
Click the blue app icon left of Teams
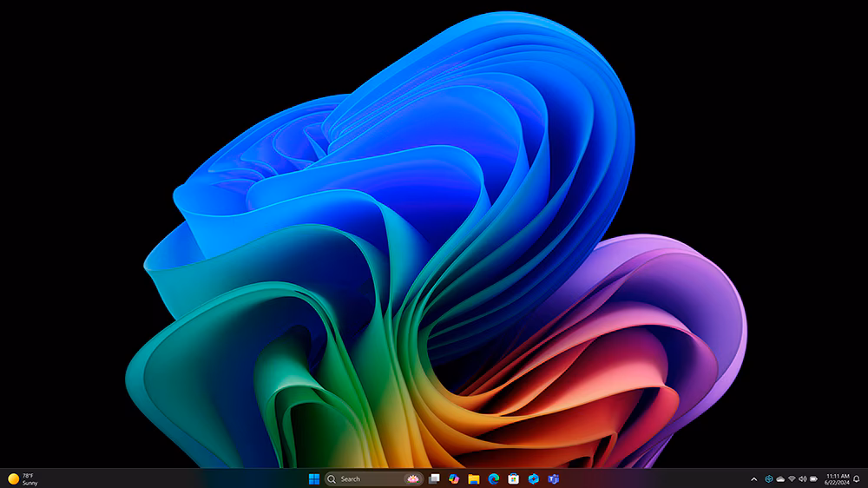534,478
